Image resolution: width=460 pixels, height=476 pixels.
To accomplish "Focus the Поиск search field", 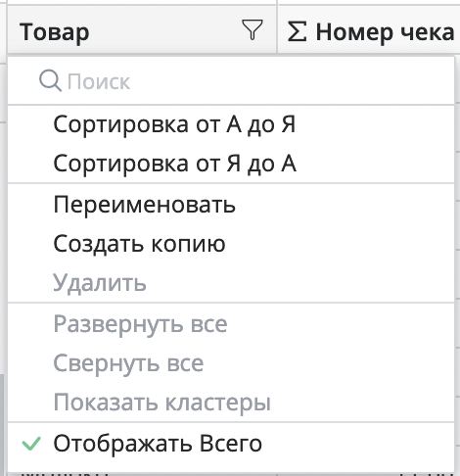I will point(231,81).
